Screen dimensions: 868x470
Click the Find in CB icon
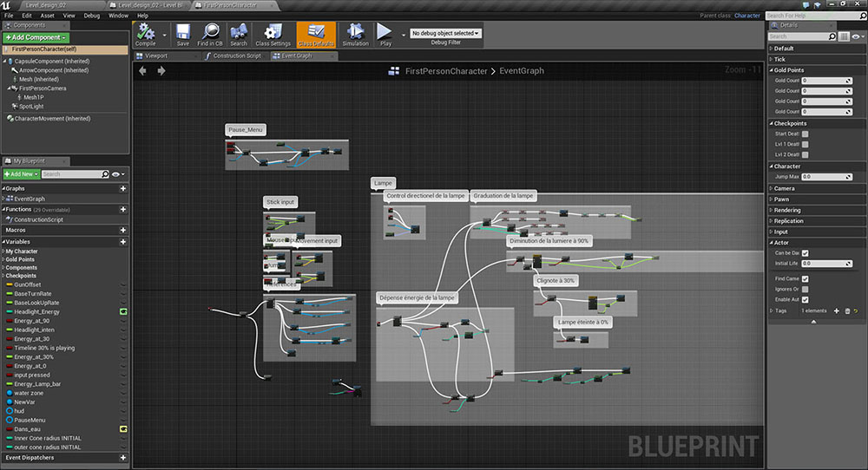pyautogui.click(x=209, y=33)
